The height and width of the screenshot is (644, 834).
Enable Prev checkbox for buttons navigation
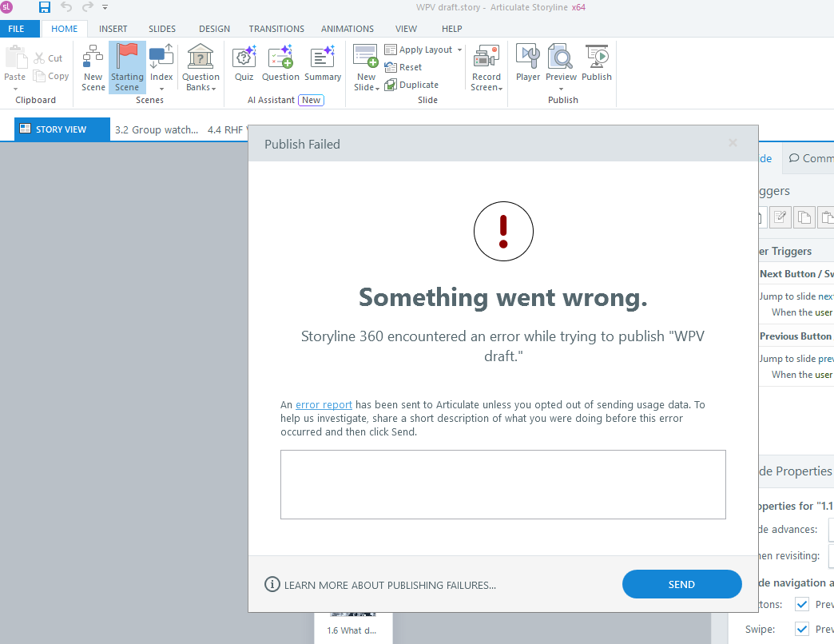coord(801,604)
